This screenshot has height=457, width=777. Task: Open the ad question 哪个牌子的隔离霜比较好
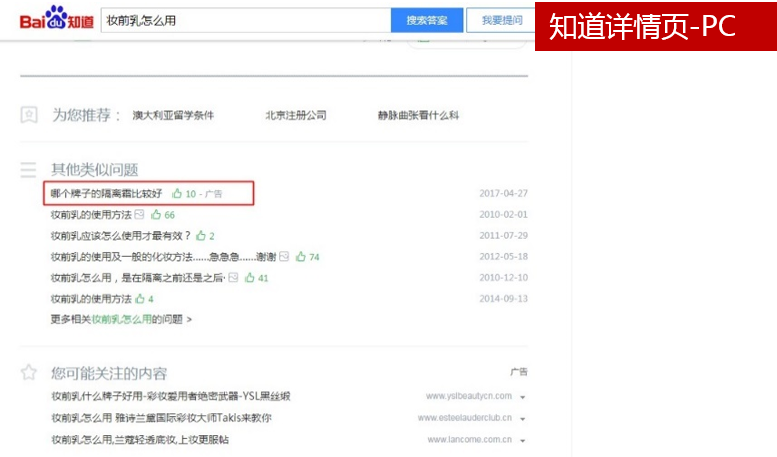tap(107, 193)
